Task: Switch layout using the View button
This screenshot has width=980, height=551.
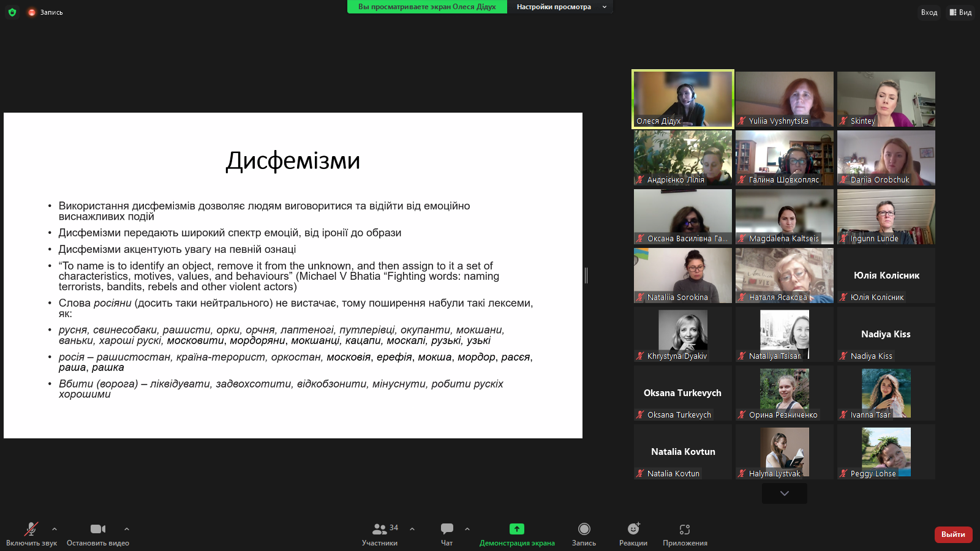Action: [960, 12]
